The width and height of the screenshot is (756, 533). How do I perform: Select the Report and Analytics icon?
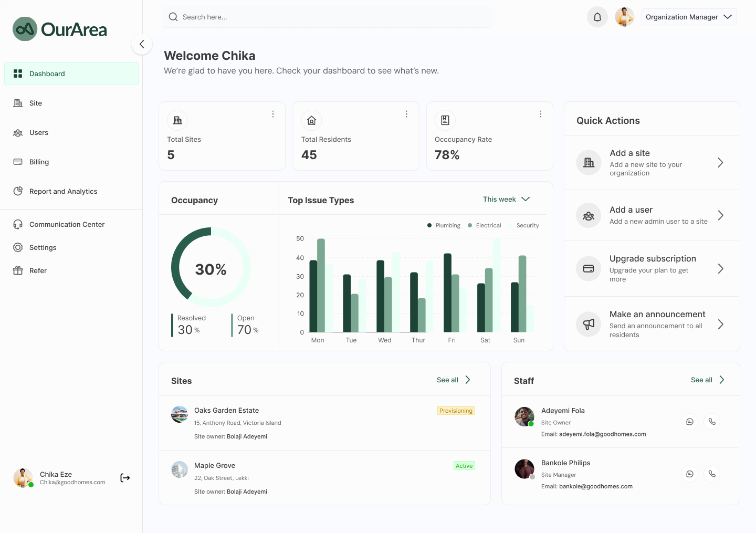coord(18,191)
